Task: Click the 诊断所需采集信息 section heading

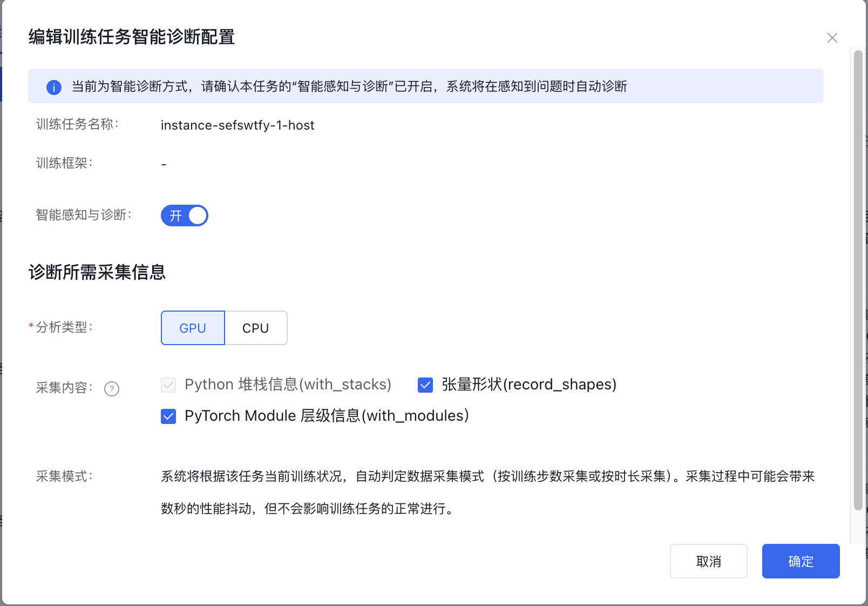Action: tap(97, 272)
